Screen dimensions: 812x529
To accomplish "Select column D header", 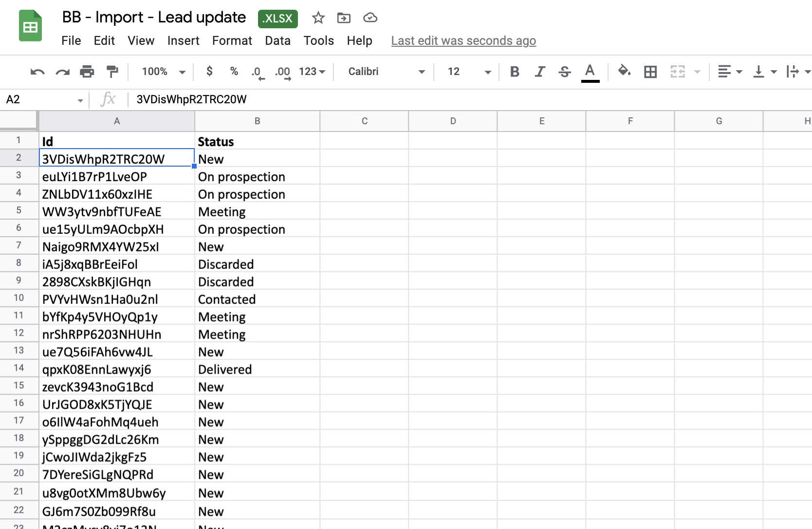I will click(453, 121).
